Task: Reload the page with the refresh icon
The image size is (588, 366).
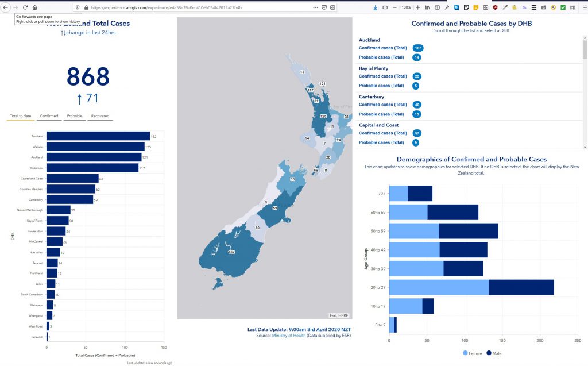Action: 25,7
